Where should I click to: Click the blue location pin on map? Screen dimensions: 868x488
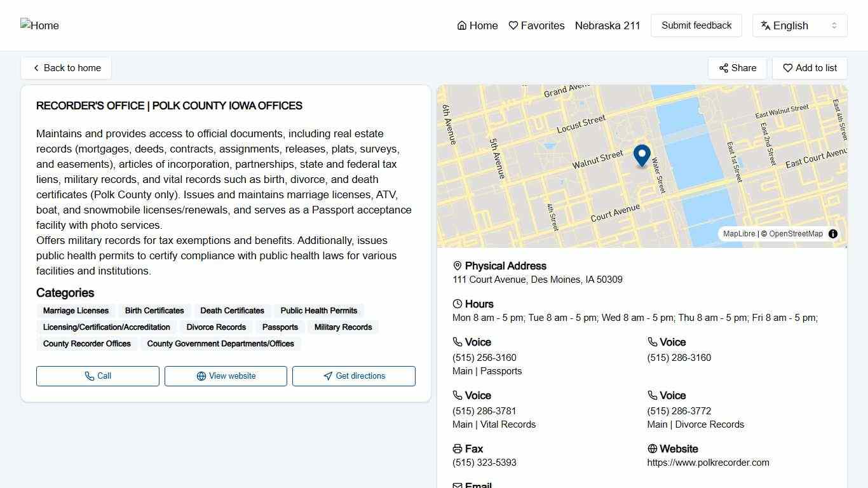point(642,155)
